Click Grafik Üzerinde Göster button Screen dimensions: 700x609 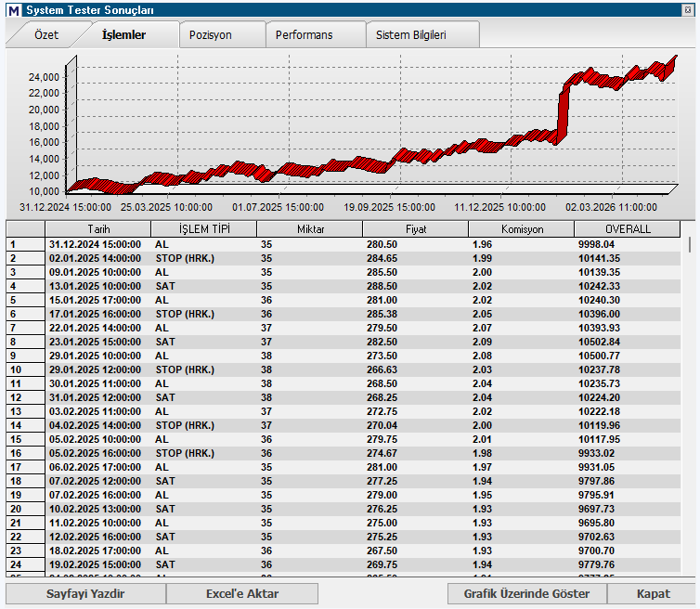(x=526, y=594)
